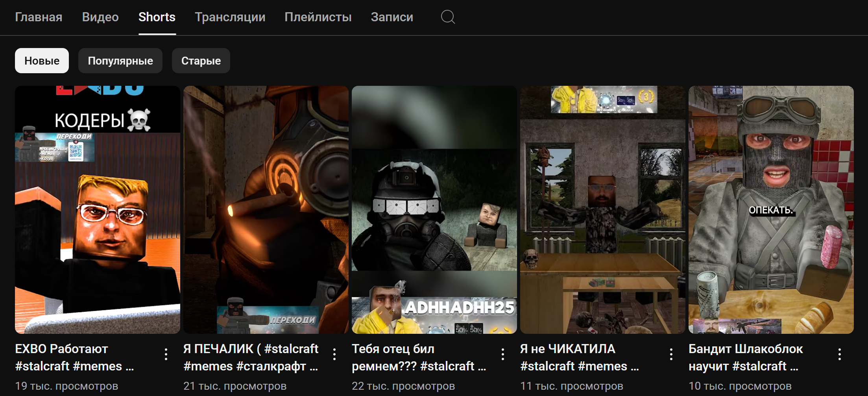Image resolution: width=868 pixels, height=396 pixels.
Task: Open the 'Я ПЕЧАЛИК ( #stalcraft' title
Action: point(251,357)
